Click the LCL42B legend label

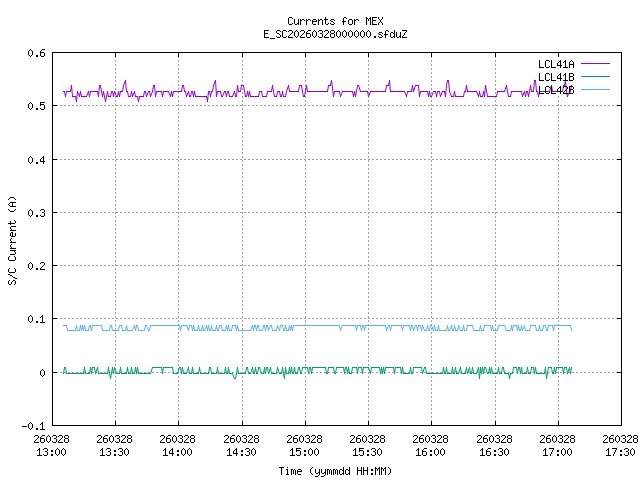pos(555,90)
